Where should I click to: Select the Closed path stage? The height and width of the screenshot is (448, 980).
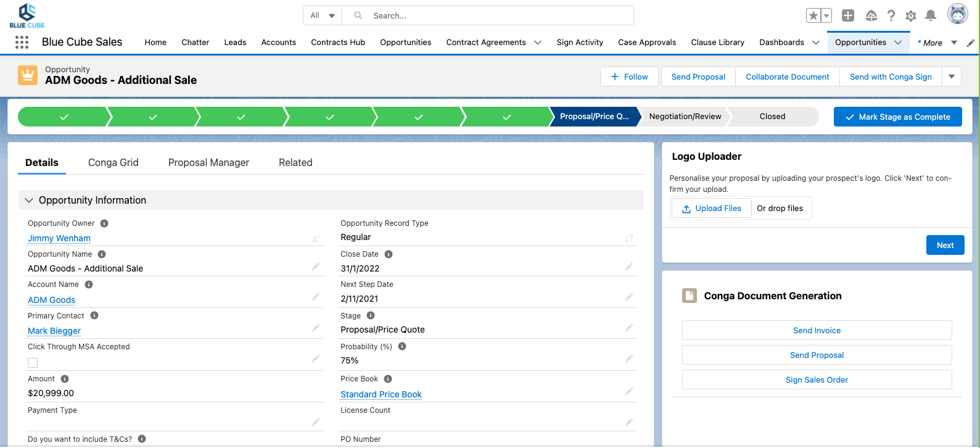tap(773, 117)
